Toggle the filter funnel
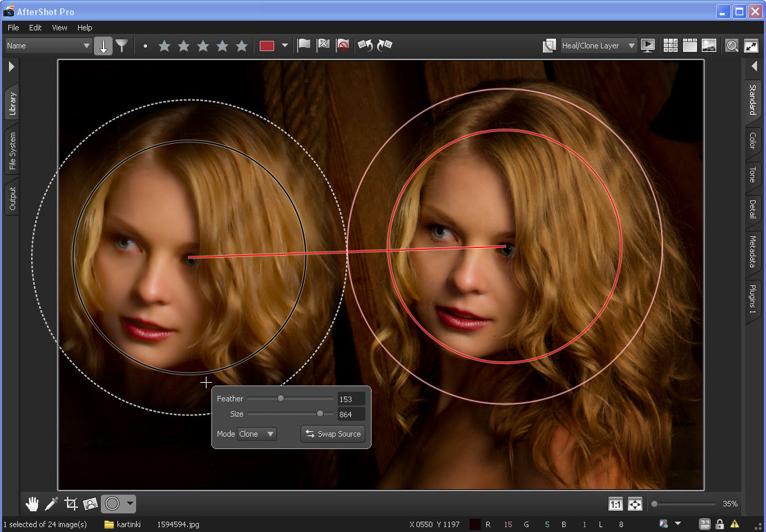 coord(122,46)
